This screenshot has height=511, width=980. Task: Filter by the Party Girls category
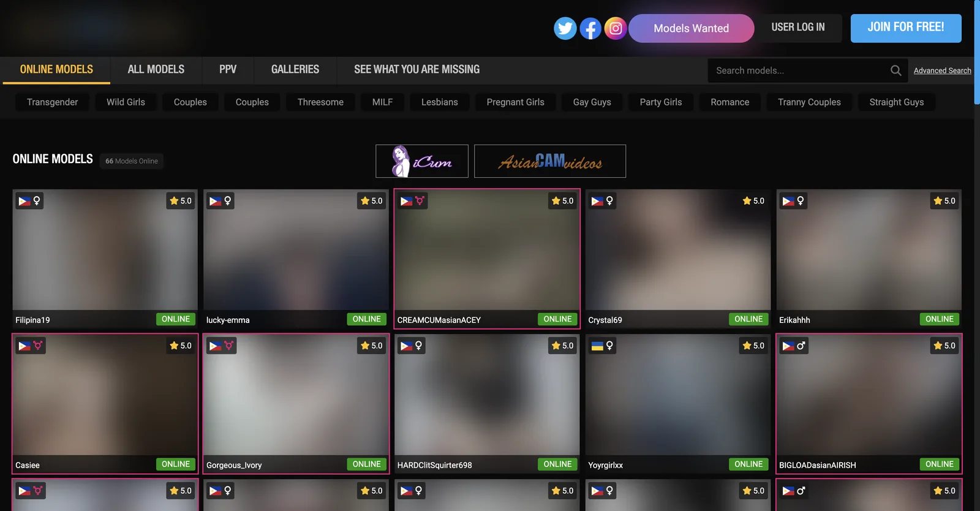click(x=660, y=102)
